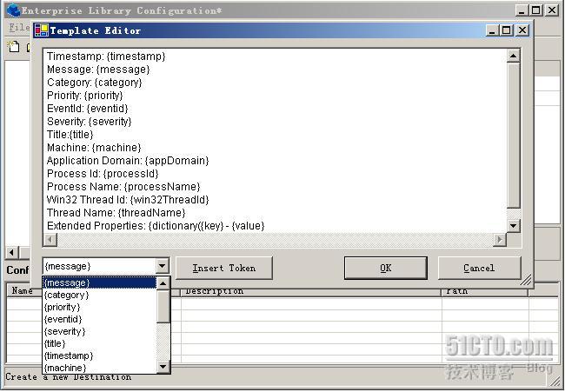Image resolution: width=565 pixels, height=392 pixels.
Task: Choose {category} in the token list
Action: (x=100, y=295)
